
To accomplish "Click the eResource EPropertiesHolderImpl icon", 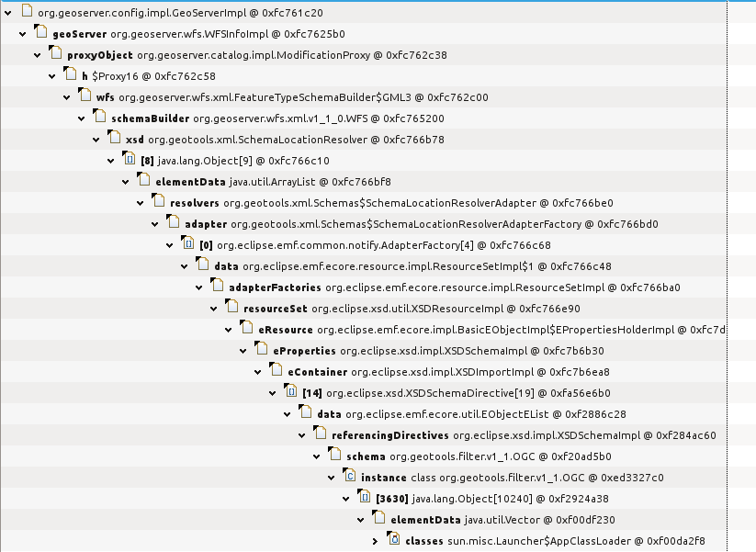I will 247,327.
